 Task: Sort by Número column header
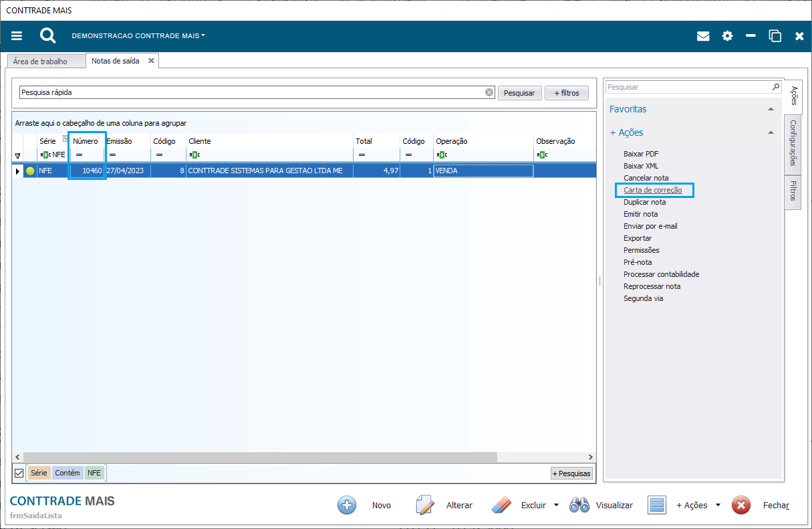point(87,141)
